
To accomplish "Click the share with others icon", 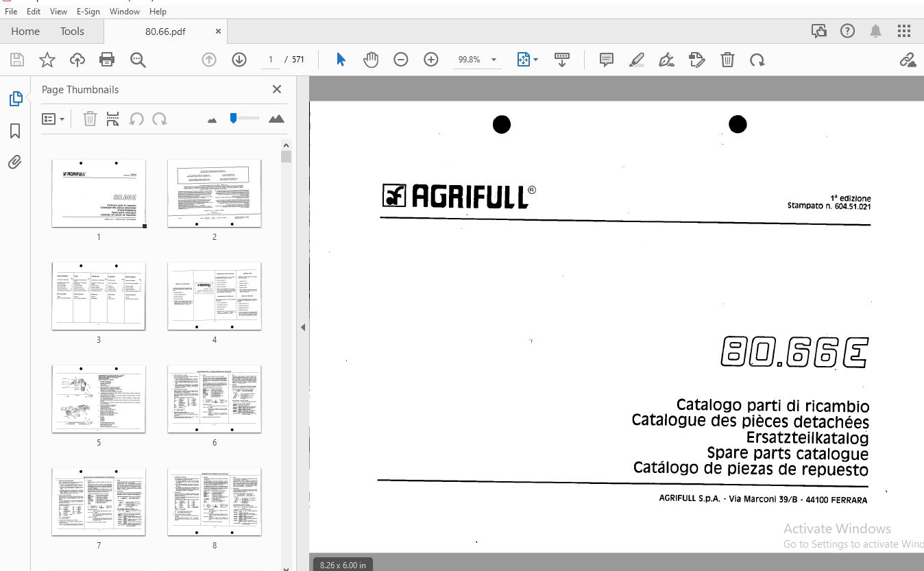I will 818,31.
